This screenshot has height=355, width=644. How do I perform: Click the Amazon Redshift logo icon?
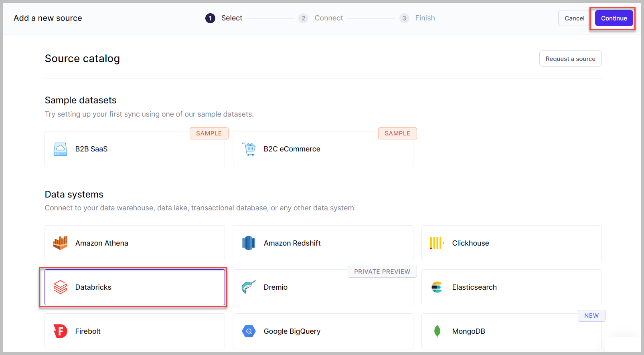point(249,243)
